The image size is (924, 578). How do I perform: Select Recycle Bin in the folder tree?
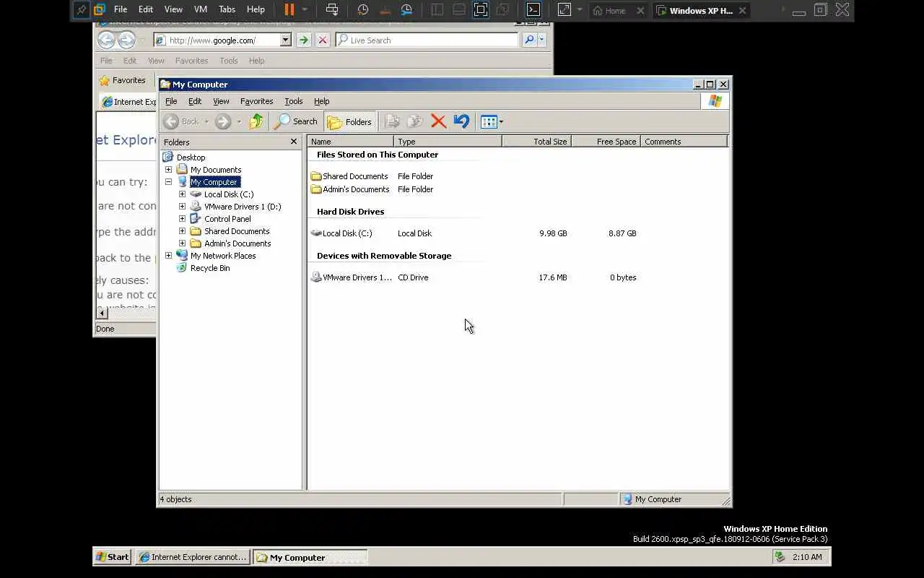pyautogui.click(x=209, y=268)
